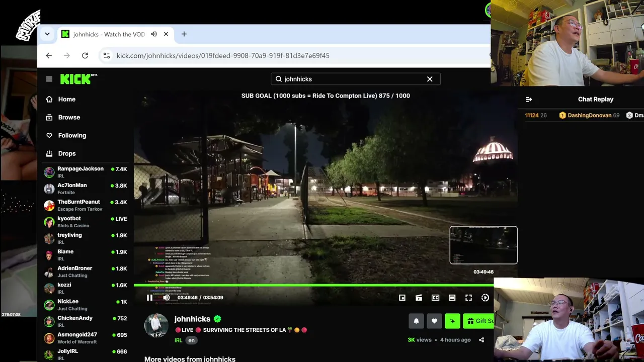The height and width of the screenshot is (362, 644).
Task: Click the Gift Subs button
Action: [x=478, y=321]
